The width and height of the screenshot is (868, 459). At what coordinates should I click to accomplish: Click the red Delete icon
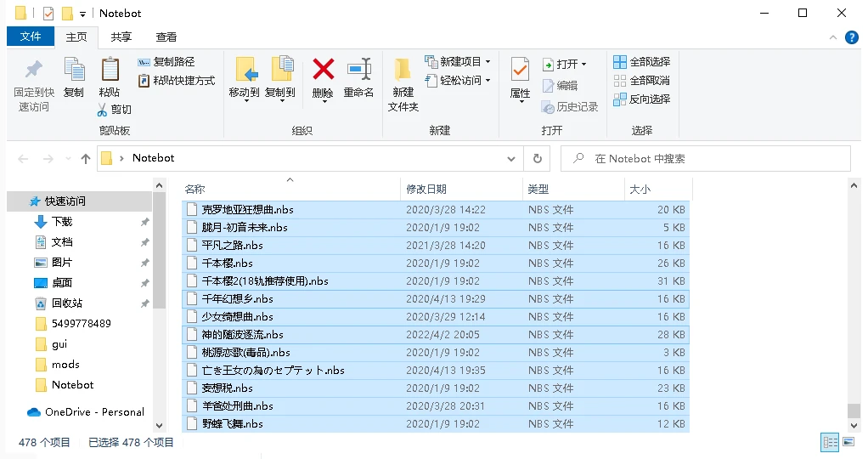(x=323, y=70)
